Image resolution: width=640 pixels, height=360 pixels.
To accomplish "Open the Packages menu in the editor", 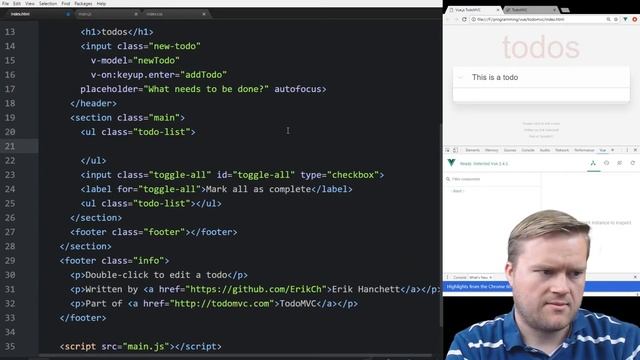I will (83, 3).
